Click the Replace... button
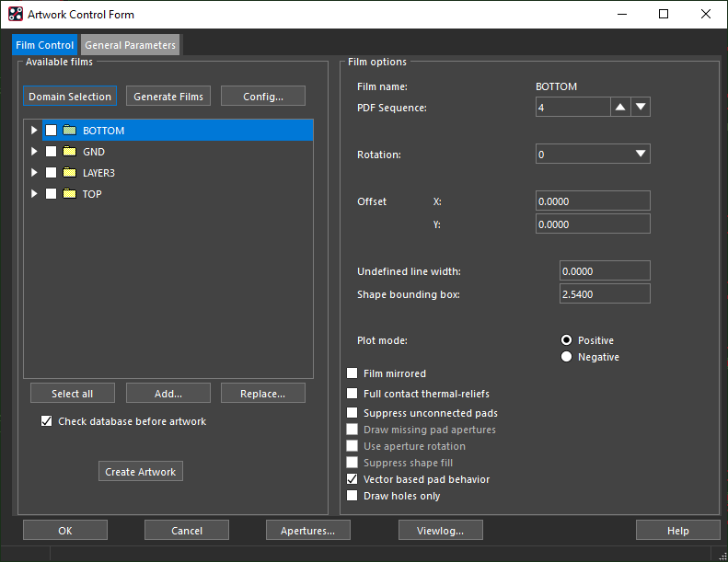 click(263, 393)
